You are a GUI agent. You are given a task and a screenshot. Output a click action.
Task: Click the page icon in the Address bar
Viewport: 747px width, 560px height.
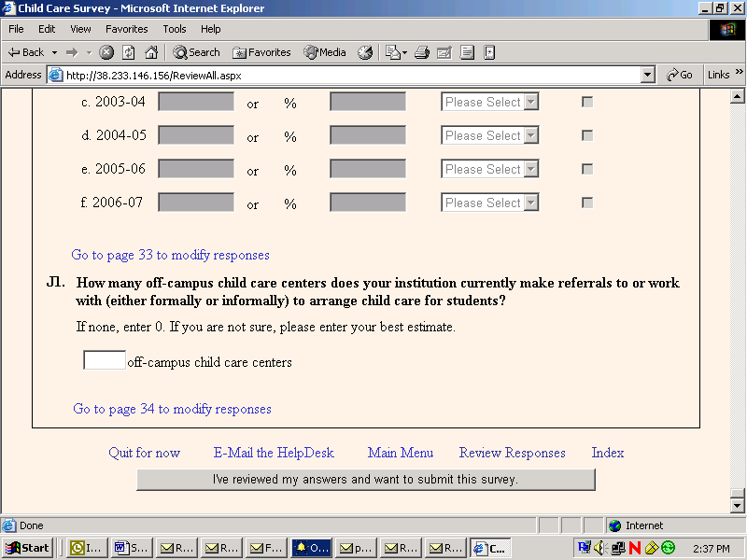[x=56, y=76]
